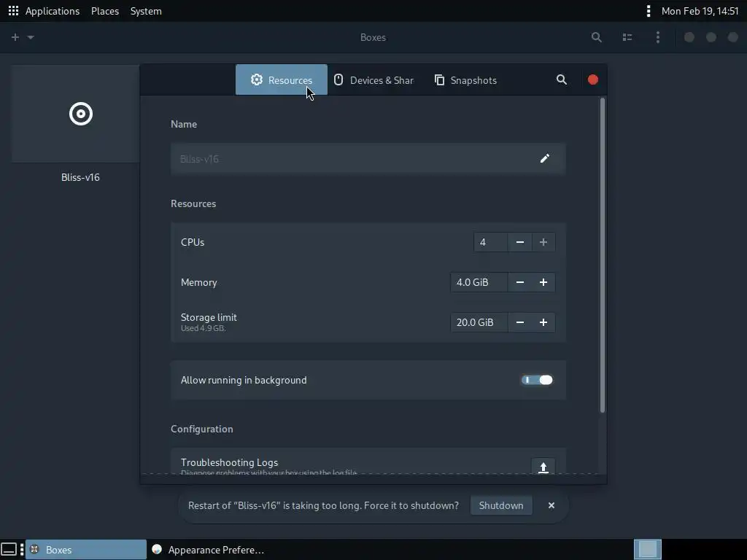This screenshot has height=560, width=747.
Task: Click the search icon in the properties dialog
Action: point(562,79)
